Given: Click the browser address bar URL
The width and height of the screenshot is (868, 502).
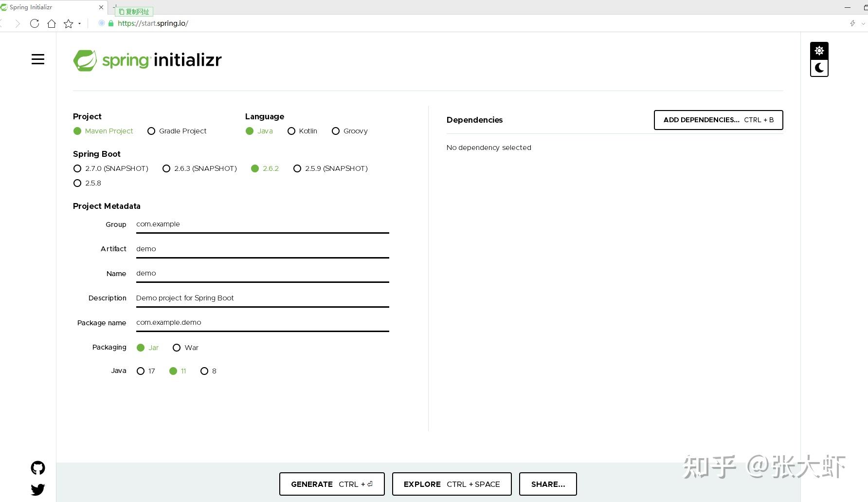Looking at the screenshot, I should pyautogui.click(x=153, y=23).
